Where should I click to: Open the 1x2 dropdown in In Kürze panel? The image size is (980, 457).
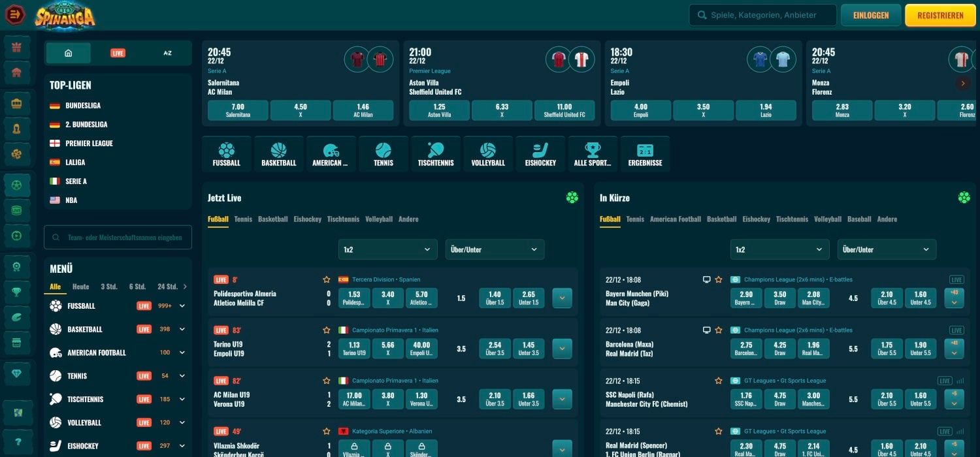click(779, 249)
